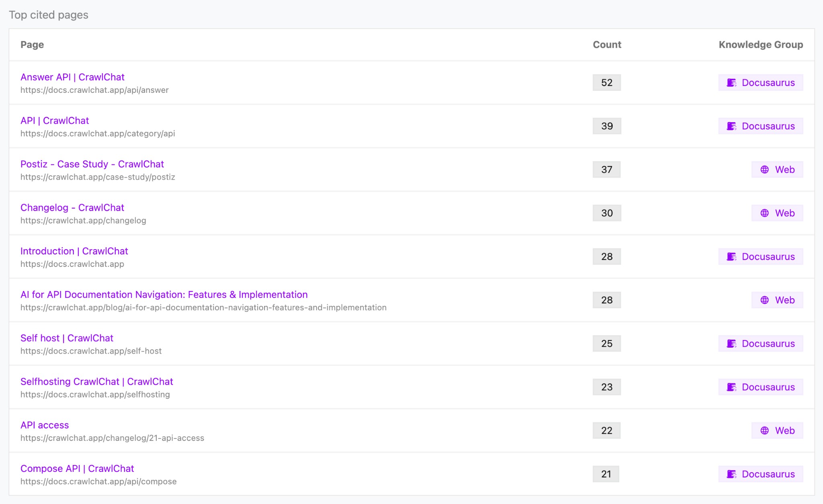This screenshot has height=504, width=823.
Task: Click the Page column header
Action: [x=32, y=45]
